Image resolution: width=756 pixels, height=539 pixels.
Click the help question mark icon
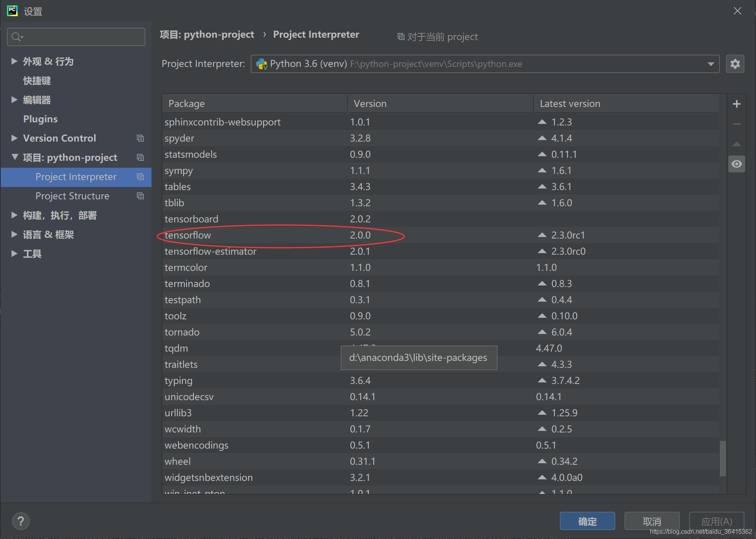click(x=21, y=521)
